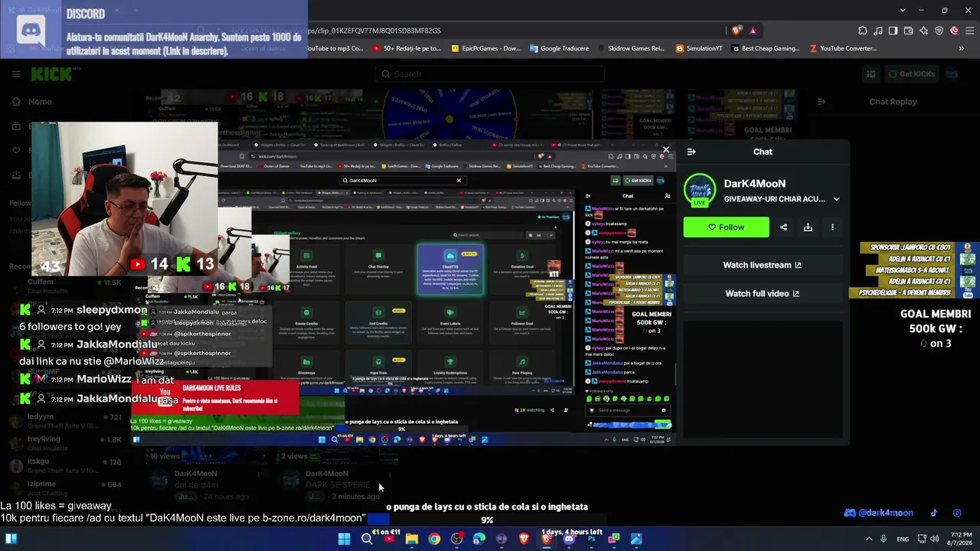Open the EpicPcGames bookmark
This screenshot has height=551, width=980.
pos(486,48)
